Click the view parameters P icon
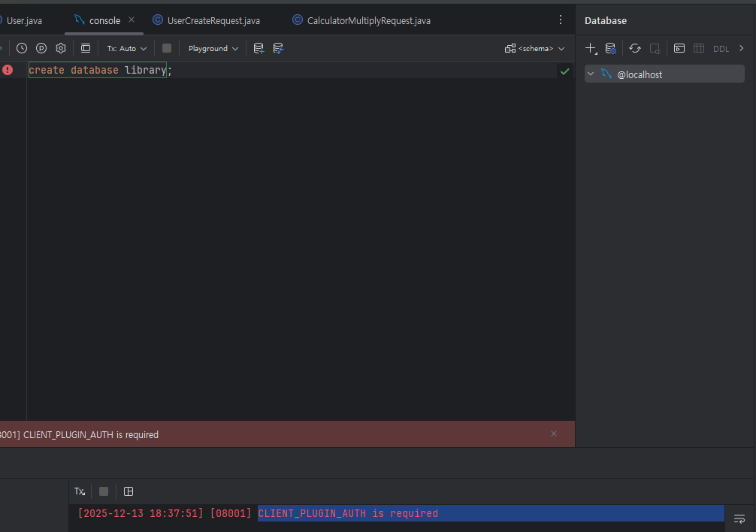 coord(41,48)
